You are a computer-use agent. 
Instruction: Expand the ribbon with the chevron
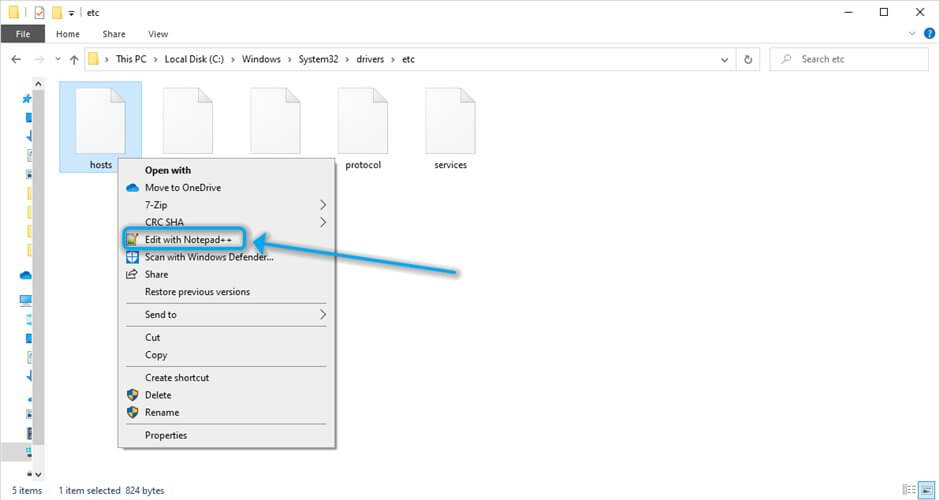click(x=912, y=34)
